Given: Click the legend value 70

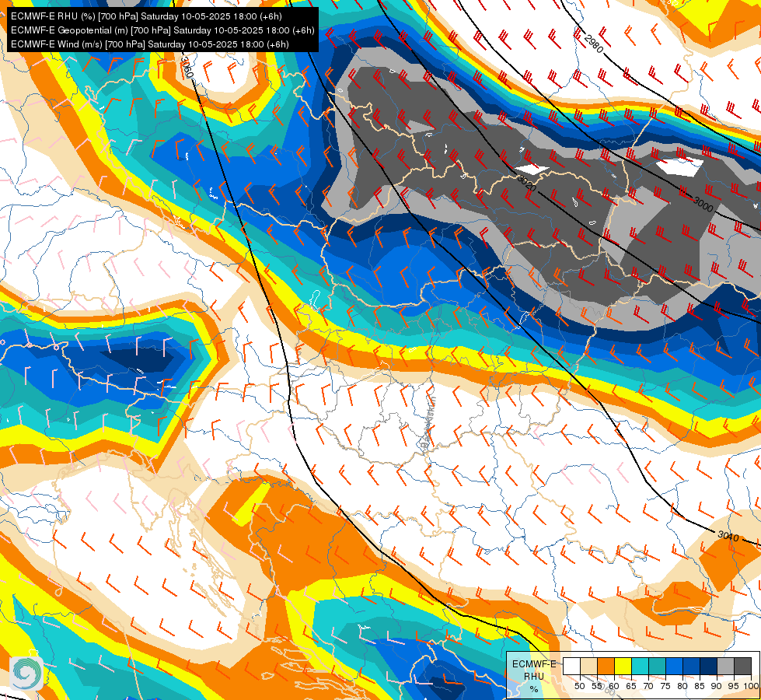Looking at the screenshot, I should coord(648,686).
